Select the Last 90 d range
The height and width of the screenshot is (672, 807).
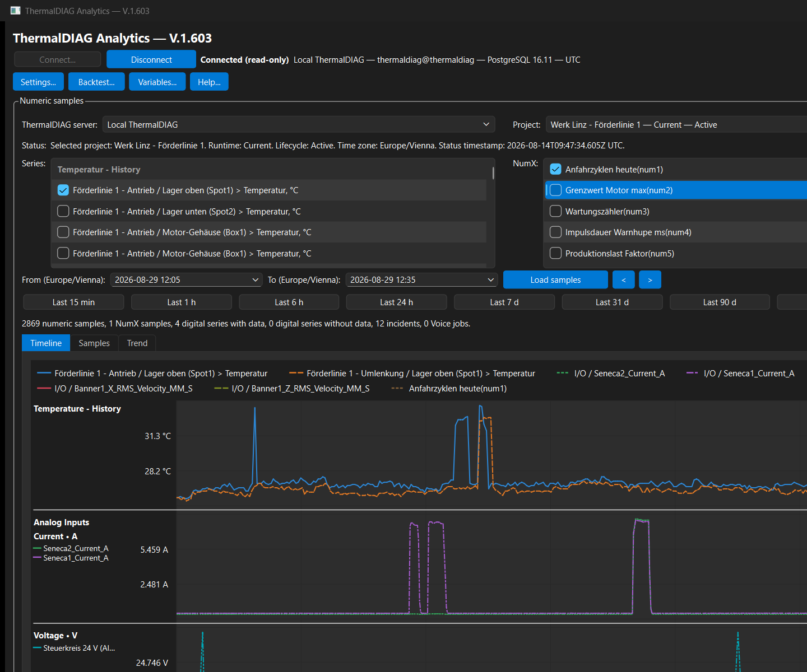720,302
